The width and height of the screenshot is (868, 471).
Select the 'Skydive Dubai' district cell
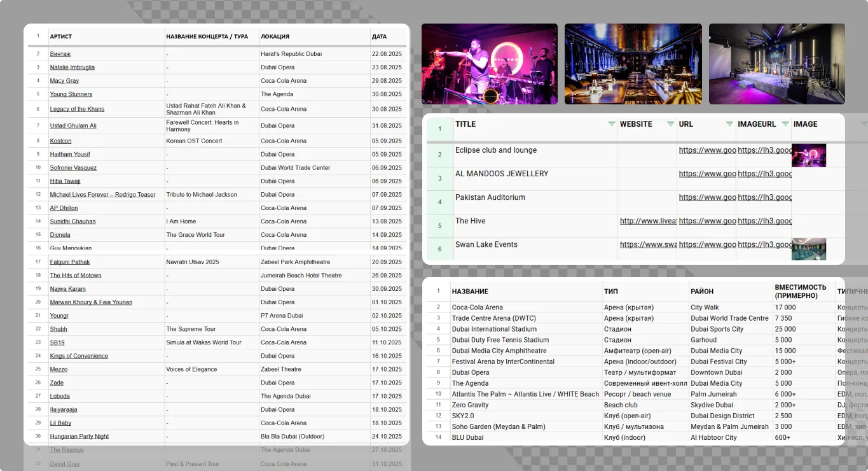pyautogui.click(x=731, y=405)
